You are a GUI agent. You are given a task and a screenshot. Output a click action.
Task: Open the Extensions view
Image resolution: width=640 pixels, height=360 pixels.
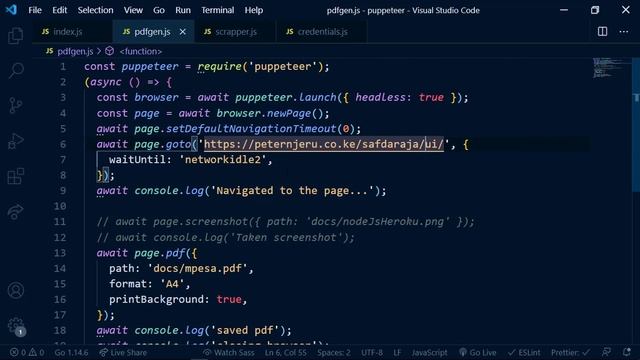(x=16, y=176)
